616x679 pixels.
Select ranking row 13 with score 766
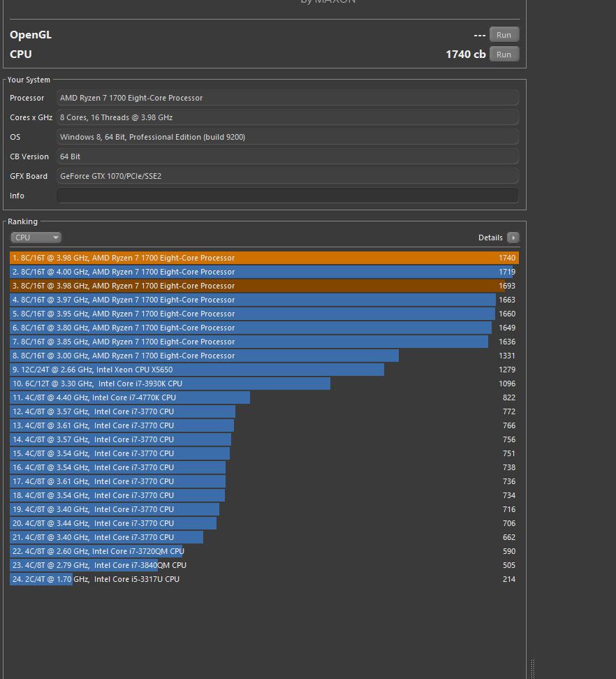(x=264, y=425)
